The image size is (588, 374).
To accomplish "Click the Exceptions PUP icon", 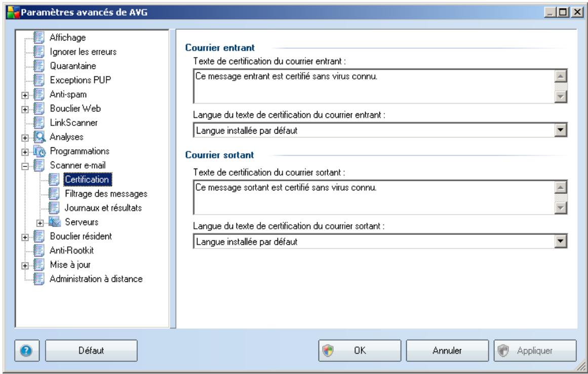I will click(38, 80).
